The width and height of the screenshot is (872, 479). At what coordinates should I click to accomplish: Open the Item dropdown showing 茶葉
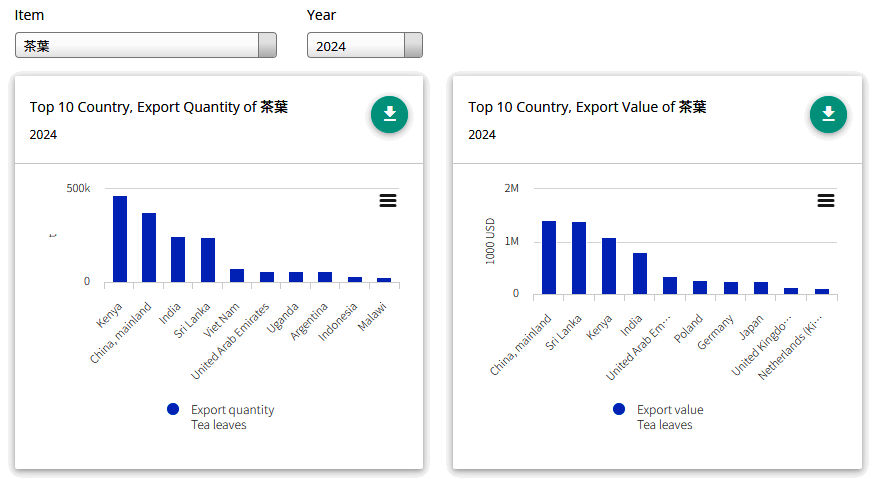click(x=146, y=46)
